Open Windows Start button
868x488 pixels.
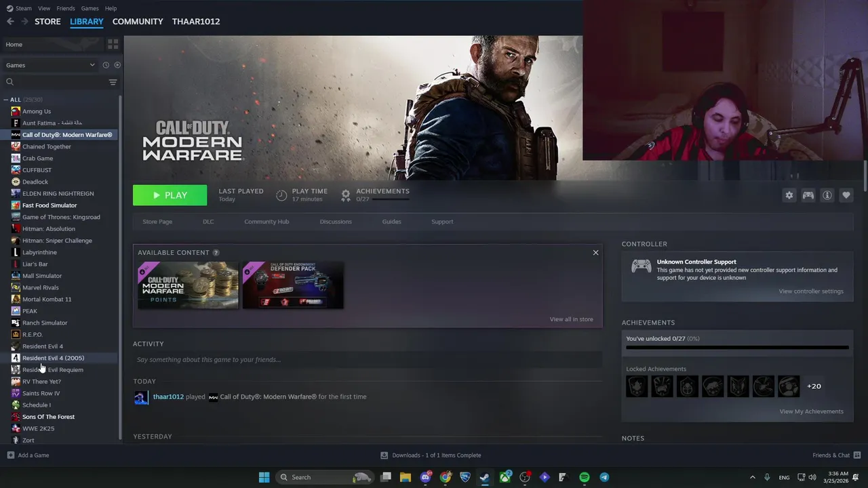(x=264, y=477)
